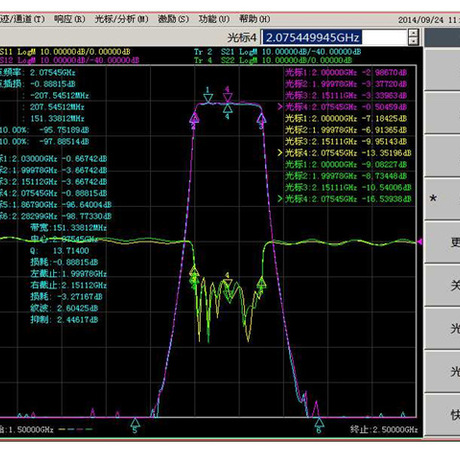Image resolution: width=460 pixels, height=460 pixels.
Task: Open the 帮助(H) menu
Action: (x=255, y=19)
